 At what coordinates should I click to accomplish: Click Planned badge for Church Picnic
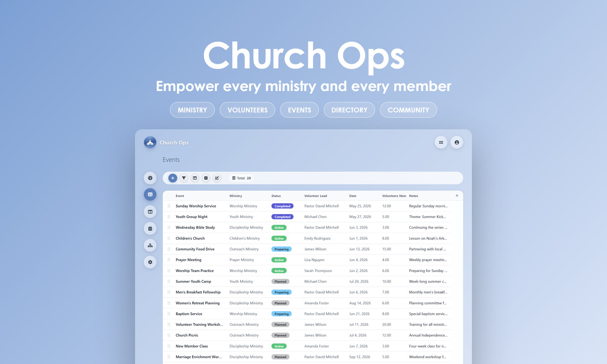pyautogui.click(x=281, y=335)
